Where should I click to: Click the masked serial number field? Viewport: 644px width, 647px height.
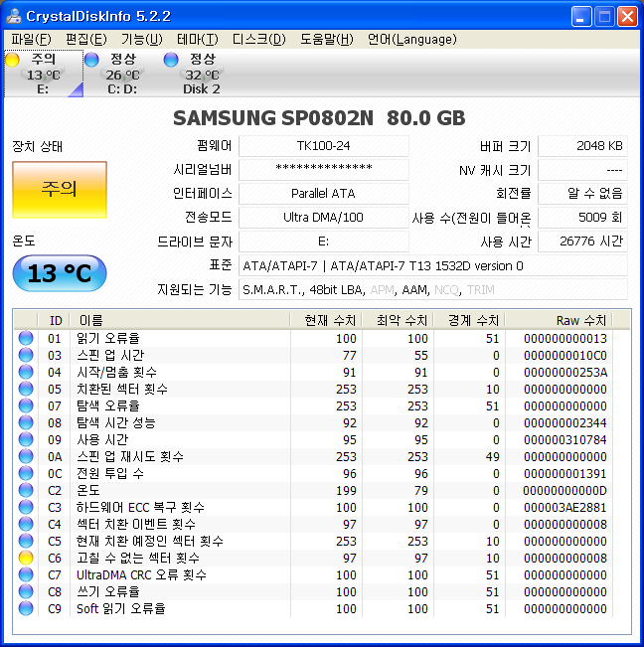(323, 170)
